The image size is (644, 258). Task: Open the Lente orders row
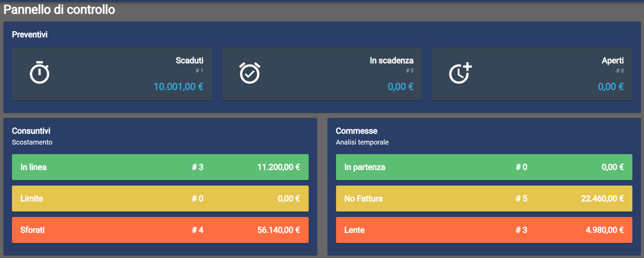[x=484, y=230]
